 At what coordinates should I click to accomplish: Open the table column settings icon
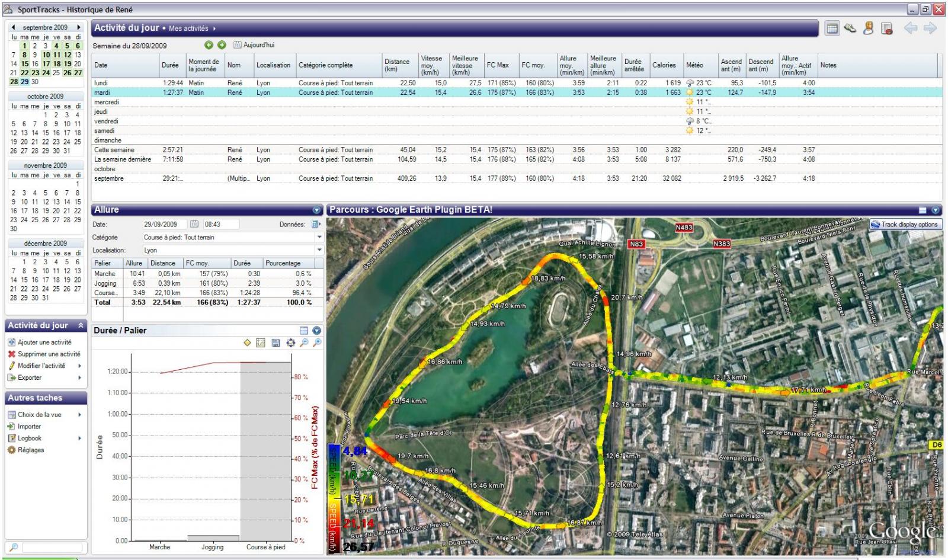[887, 28]
